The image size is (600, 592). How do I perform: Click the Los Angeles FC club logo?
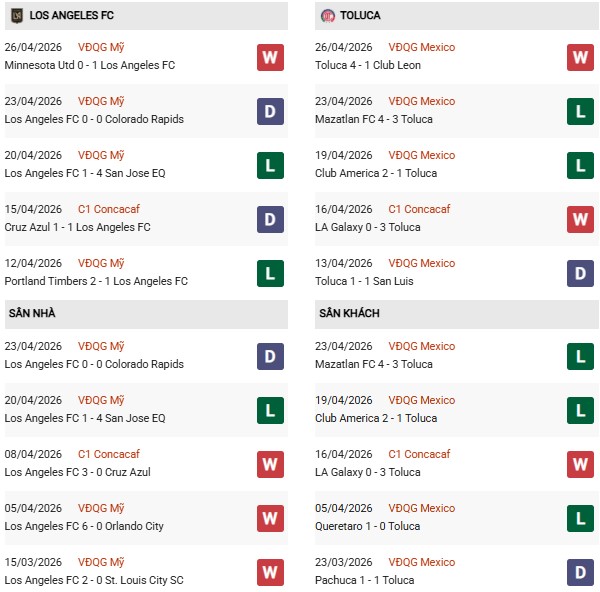click(16, 16)
